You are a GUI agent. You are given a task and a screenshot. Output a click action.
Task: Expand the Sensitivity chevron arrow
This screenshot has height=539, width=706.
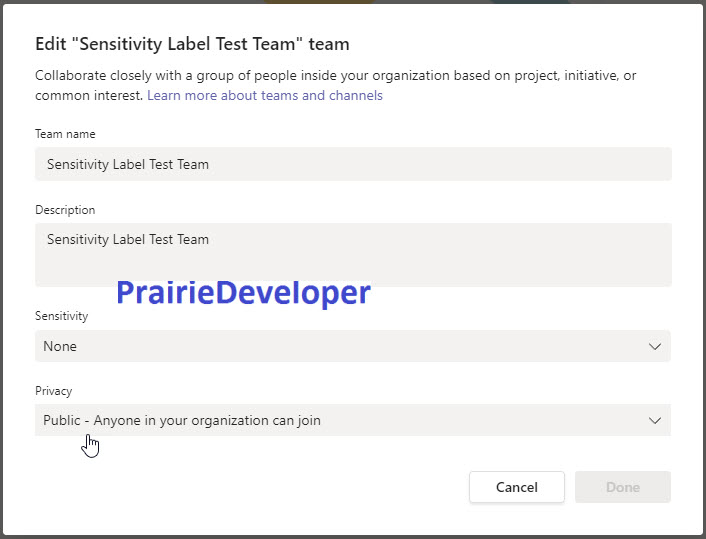click(655, 346)
